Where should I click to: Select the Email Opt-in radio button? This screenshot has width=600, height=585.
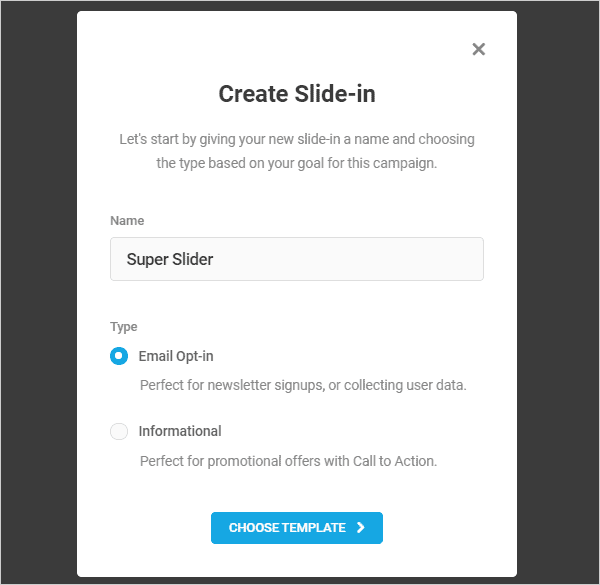coord(119,356)
